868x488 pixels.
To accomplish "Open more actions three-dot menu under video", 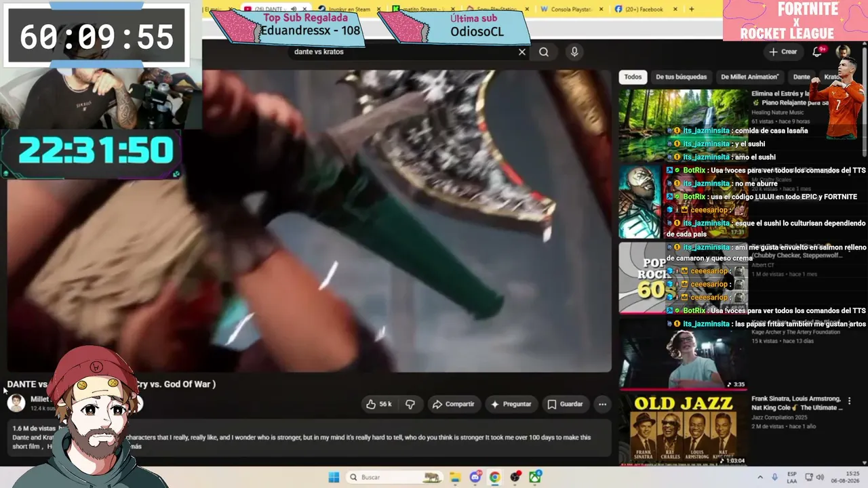I will [602, 404].
